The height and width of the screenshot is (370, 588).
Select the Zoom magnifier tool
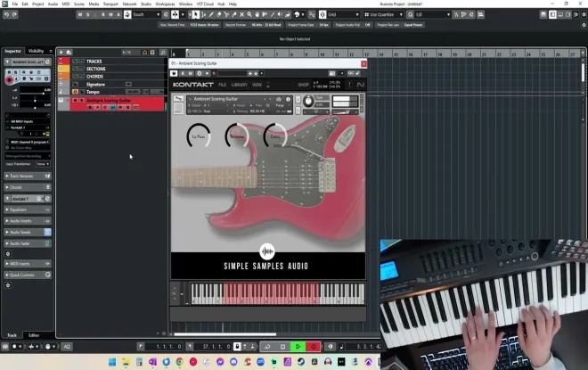click(249, 14)
